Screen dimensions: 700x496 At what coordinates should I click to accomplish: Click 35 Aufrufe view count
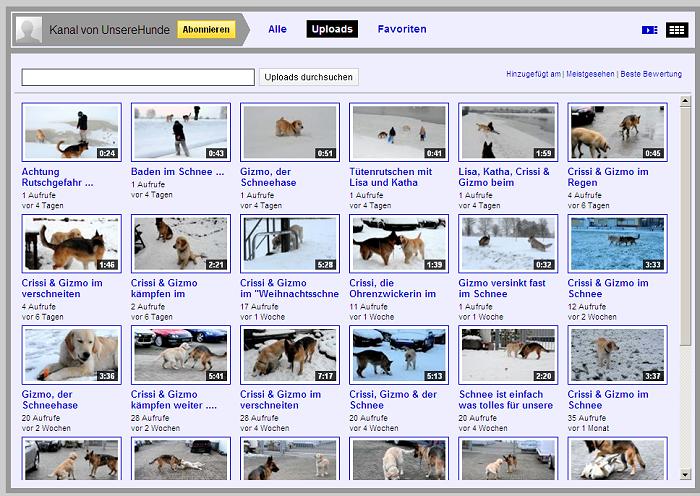[587, 418]
